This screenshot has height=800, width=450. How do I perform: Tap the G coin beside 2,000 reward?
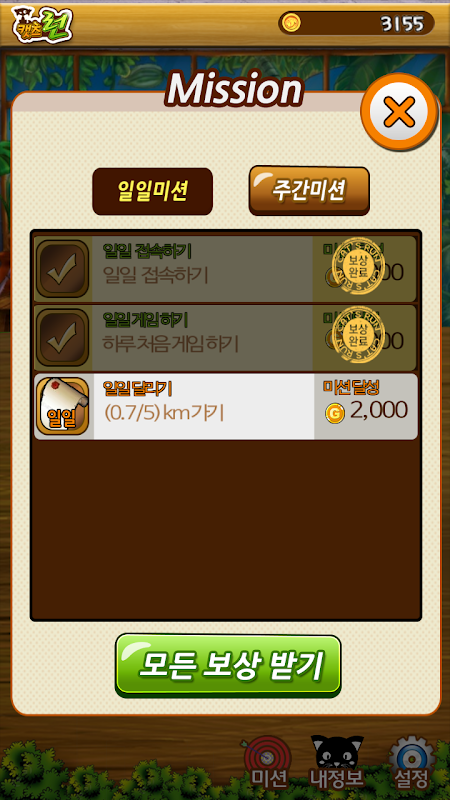[334, 413]
